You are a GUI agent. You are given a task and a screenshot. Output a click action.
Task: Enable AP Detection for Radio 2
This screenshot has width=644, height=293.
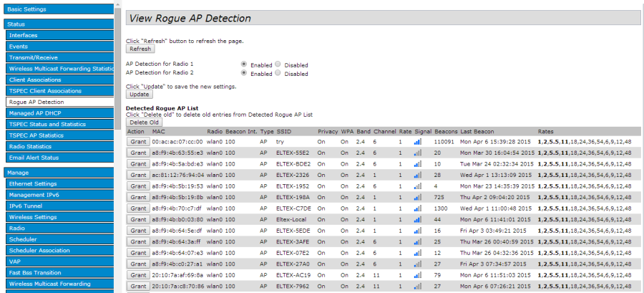click(245, 73)
